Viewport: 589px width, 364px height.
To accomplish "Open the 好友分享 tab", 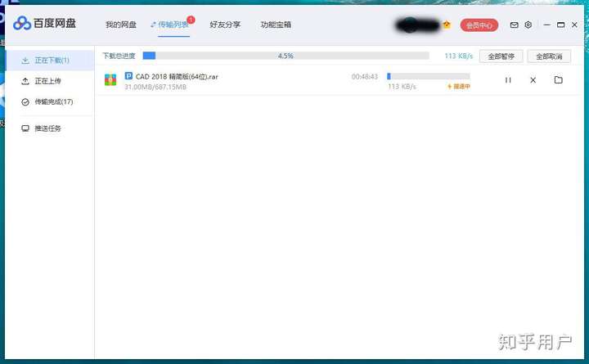I will click(225, 25).
